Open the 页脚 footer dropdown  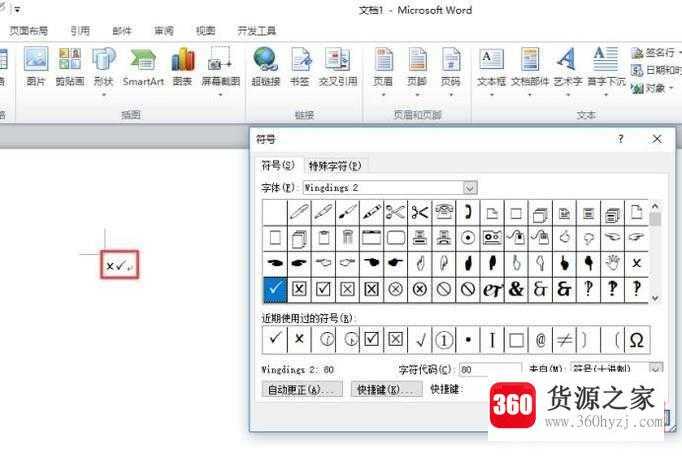coord(417,70)
